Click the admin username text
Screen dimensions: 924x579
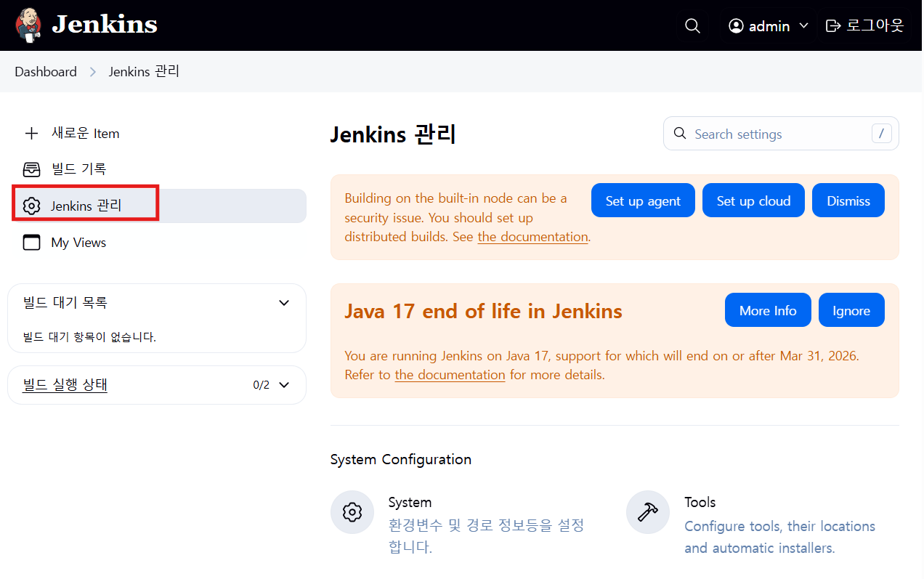(769, 26)
